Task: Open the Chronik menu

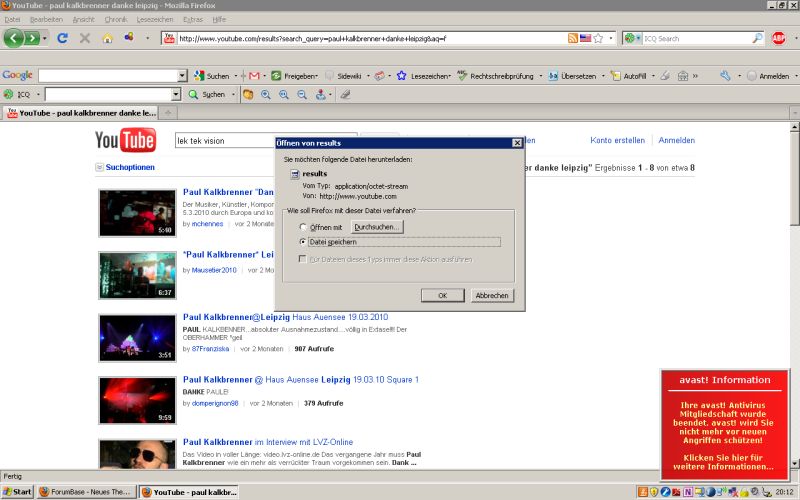Action: tap(116, 19)
